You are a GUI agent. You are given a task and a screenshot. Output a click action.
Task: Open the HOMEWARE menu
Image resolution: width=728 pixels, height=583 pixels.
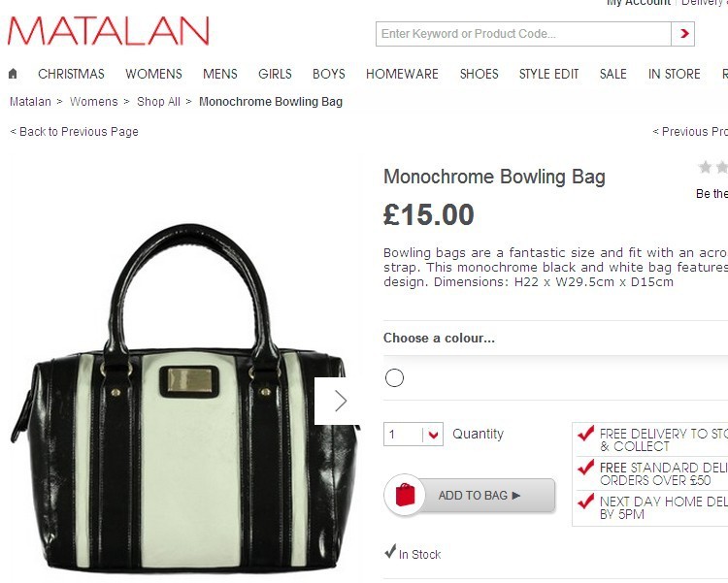tap(402, 74)
